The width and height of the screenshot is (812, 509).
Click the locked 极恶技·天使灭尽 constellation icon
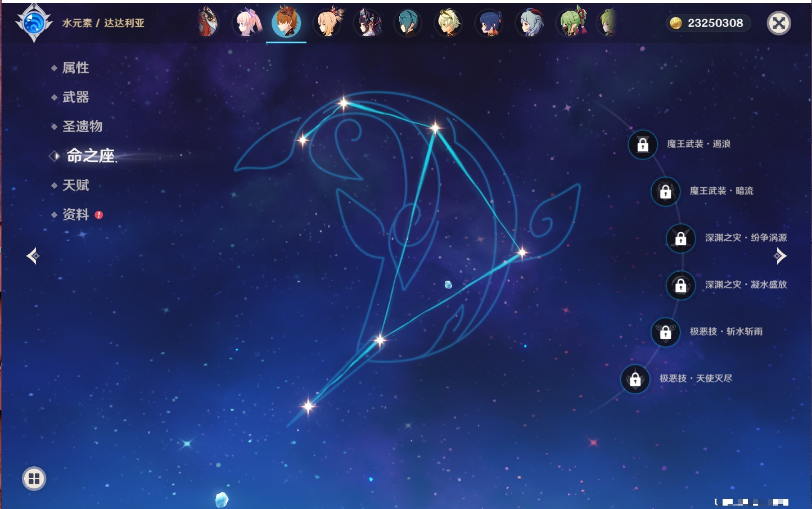coord(635,379)
